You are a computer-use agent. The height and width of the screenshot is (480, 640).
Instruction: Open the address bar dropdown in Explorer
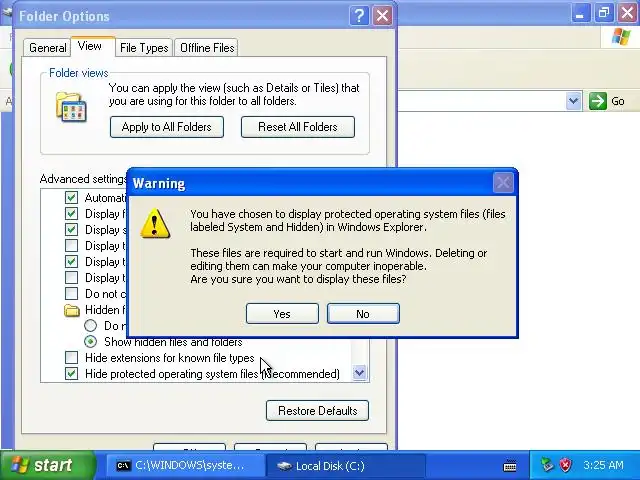click(x=573, y=100)
